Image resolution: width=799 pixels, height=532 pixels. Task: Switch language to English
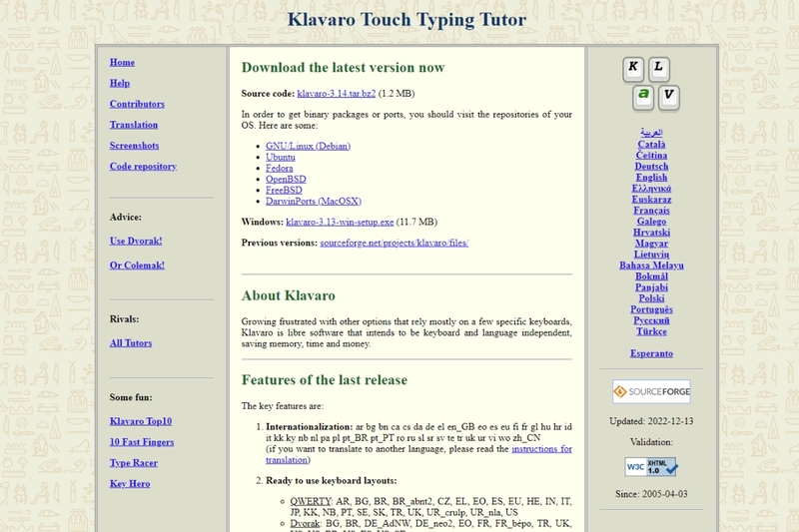click(x=651, y=177)
